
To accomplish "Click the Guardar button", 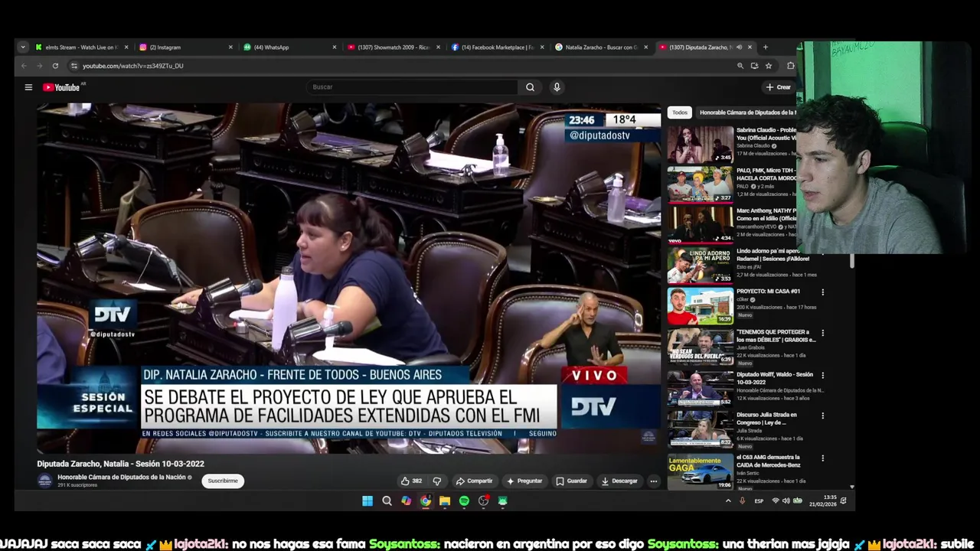I will pos(571,481).
